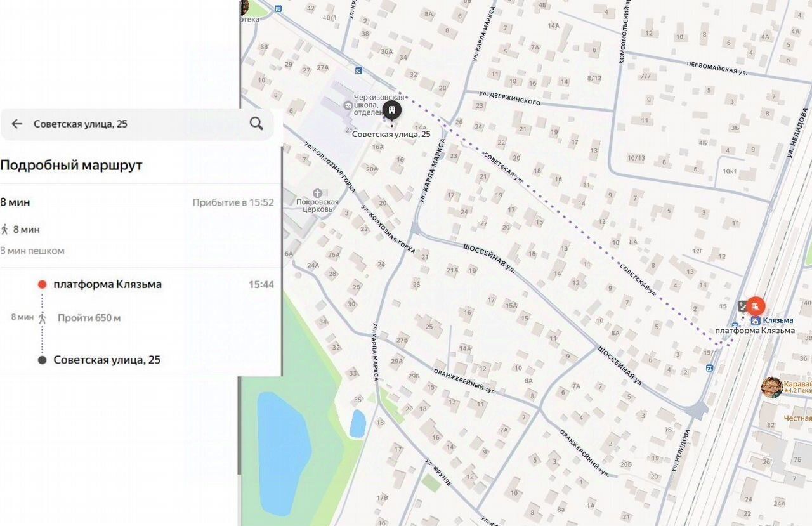Click the search field containing Советская улица, 25
Screen dimensions: 812x526
pos(137,124)
